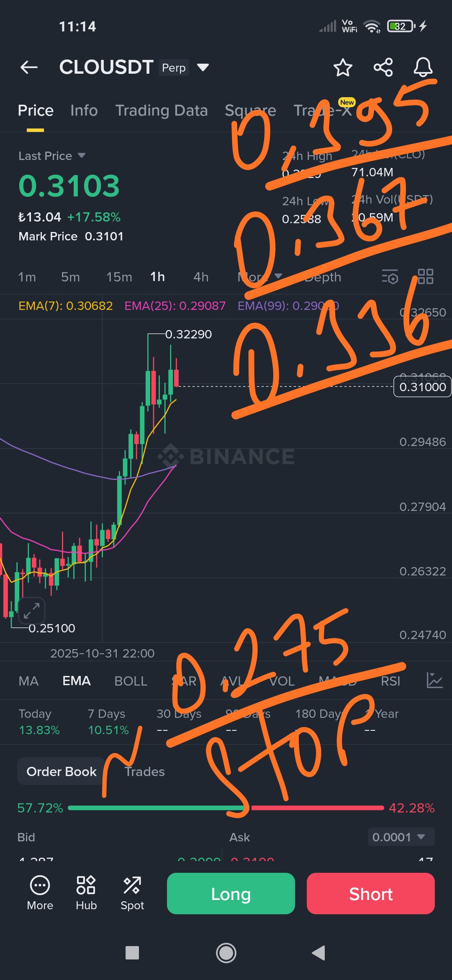Open the indicator chart icon beside RSI
Screen dimensions: 452x980
(x=434, y=680)
